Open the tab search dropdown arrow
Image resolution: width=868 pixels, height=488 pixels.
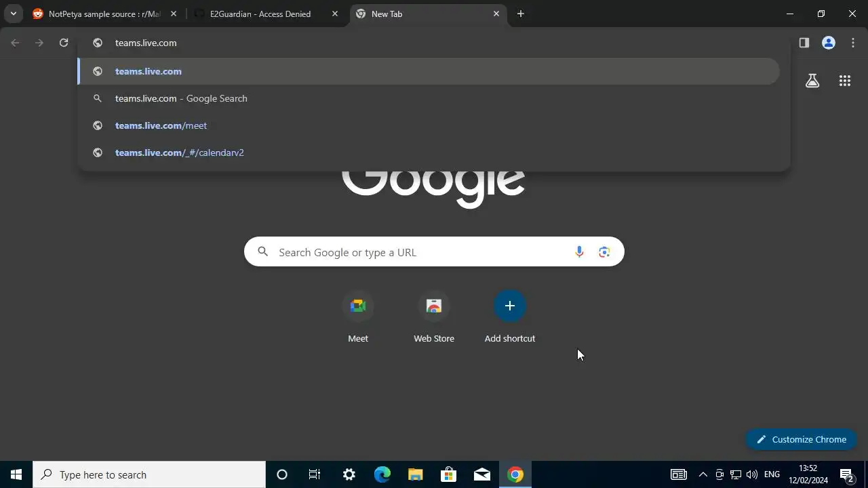point(13,14)
